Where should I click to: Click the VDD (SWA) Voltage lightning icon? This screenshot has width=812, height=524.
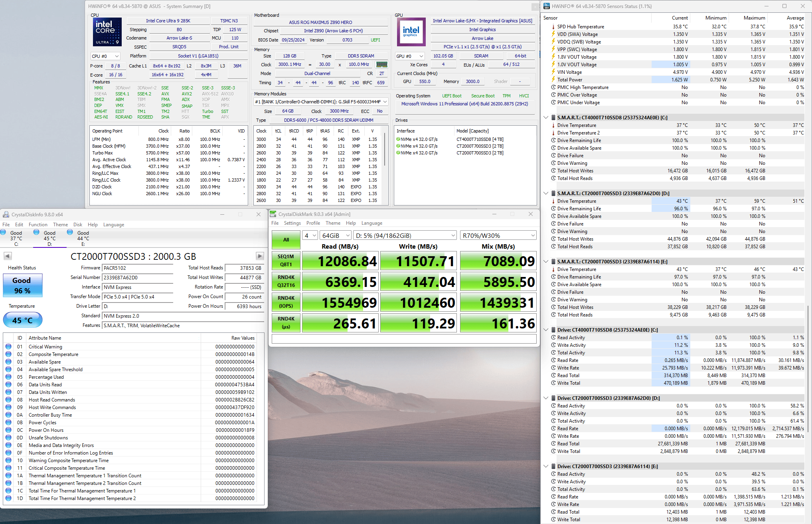(x=553, y=34)
